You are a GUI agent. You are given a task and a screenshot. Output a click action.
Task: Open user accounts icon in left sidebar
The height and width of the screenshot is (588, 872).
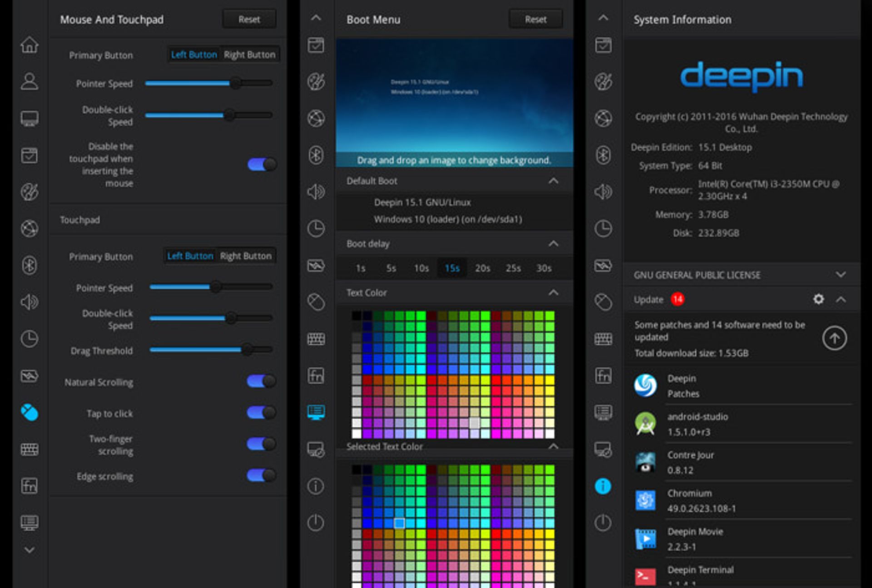(x=30, y=81)
